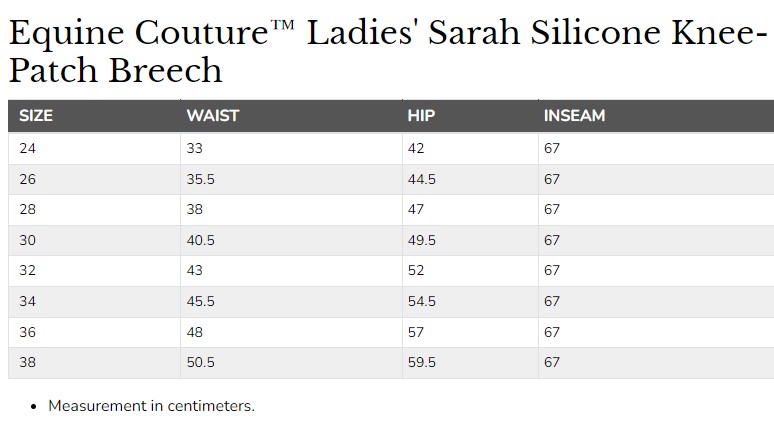Select the size 38 row cell
Image resolution: width=774 pixels, height=431 pixels.
pyautogui.click(x=94, y=363)
